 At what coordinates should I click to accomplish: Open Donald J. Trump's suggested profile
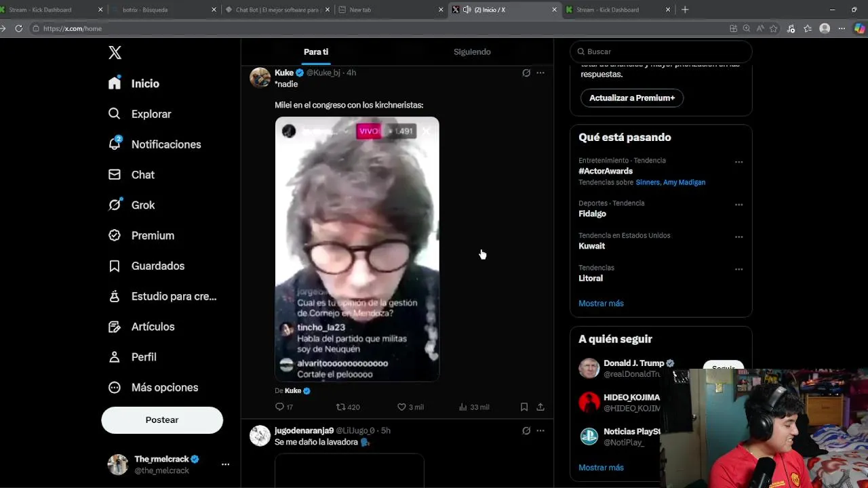(x=634, y=363)
